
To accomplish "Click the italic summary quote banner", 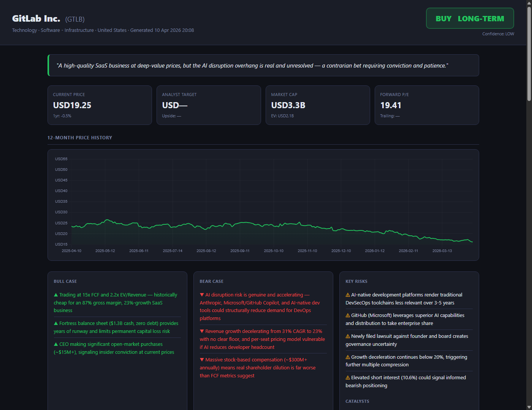I will click(x=263, y=65).
